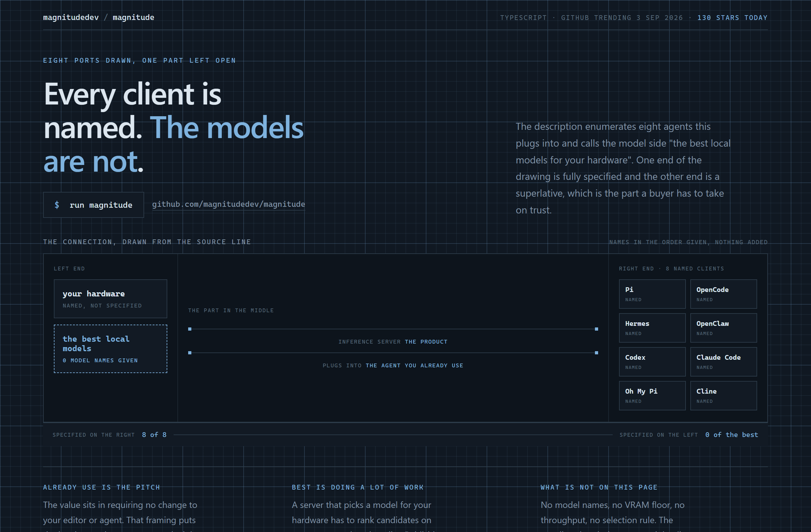Click BEST IS DOING A LOT OF WORK heading
The width and height of the screenshot is (811, 532).
click(358, 487)
